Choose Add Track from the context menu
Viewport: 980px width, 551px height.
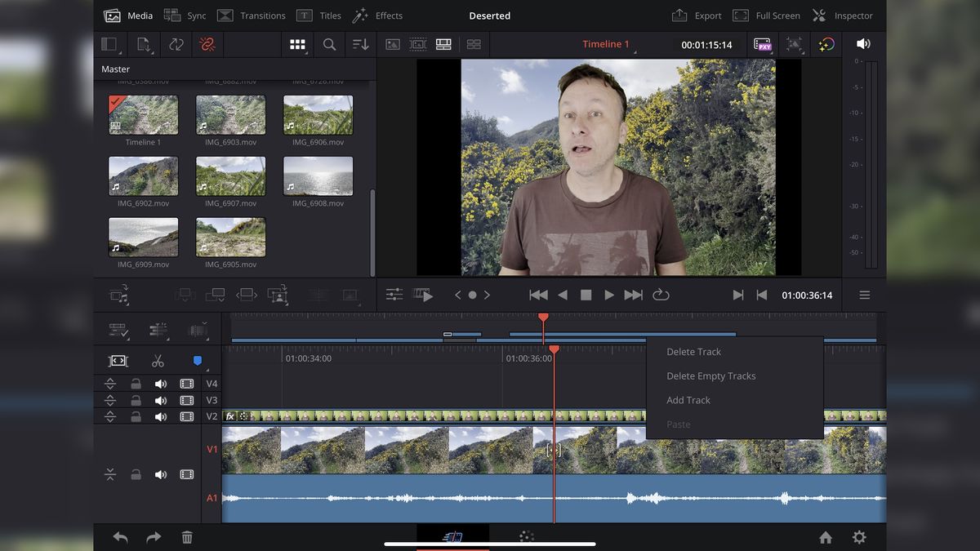[x=688, y=400]
